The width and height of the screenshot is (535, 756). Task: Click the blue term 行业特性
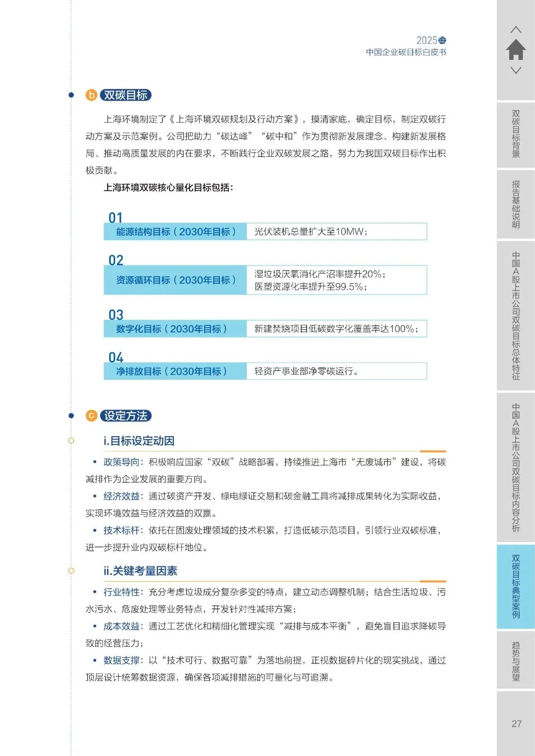[x=121, y=592]
